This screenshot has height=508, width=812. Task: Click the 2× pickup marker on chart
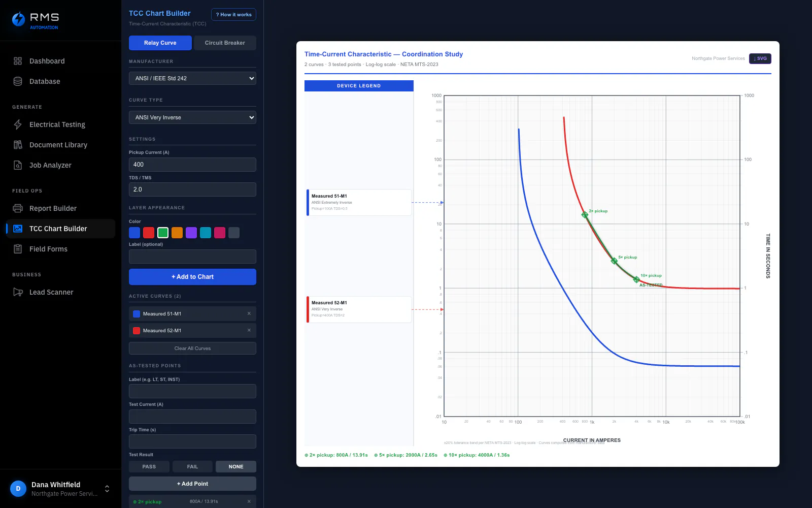click(x=585, y=215)
